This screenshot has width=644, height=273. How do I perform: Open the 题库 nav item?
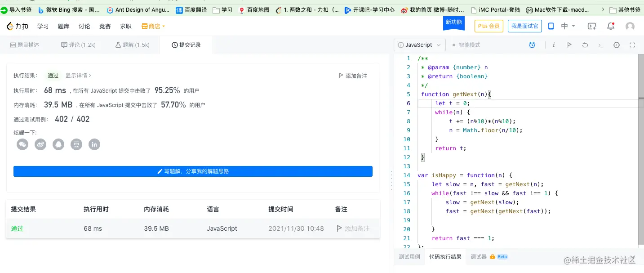coord(64,27)
